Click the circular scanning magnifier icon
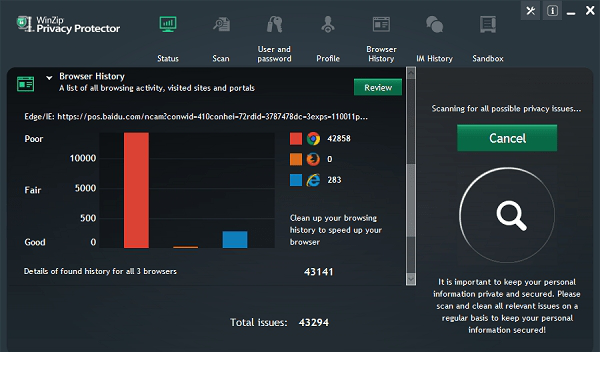 click(x=507, y=215)
